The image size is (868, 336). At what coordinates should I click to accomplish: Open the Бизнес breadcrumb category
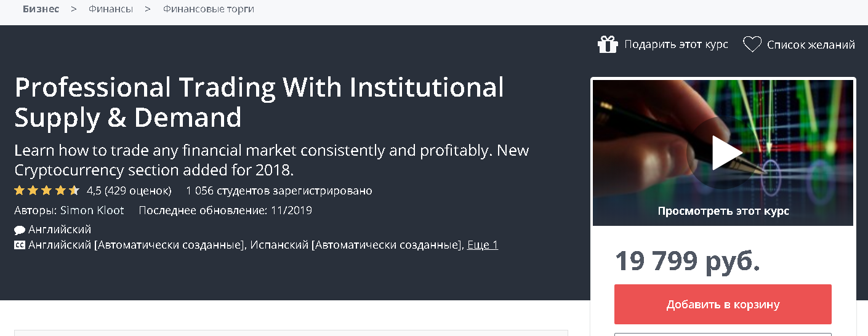tap(41, 9)
